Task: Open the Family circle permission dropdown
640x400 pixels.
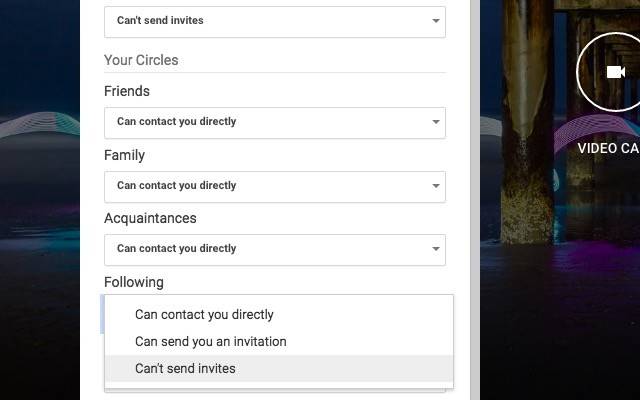Action: coord(274,186)
